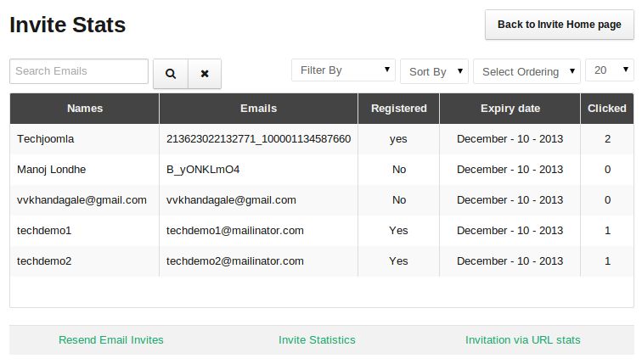Image resolution: width=642 pixels, height=364 pixels.
Task: Click the magnifying glass search icon
Action: coord(170,74)
